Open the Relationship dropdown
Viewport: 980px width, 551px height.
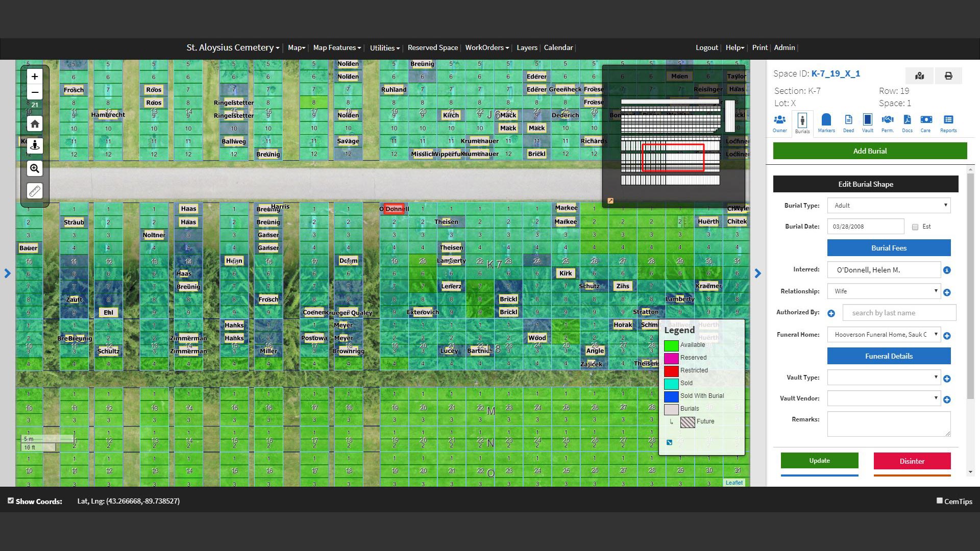(x=884, y=291)
